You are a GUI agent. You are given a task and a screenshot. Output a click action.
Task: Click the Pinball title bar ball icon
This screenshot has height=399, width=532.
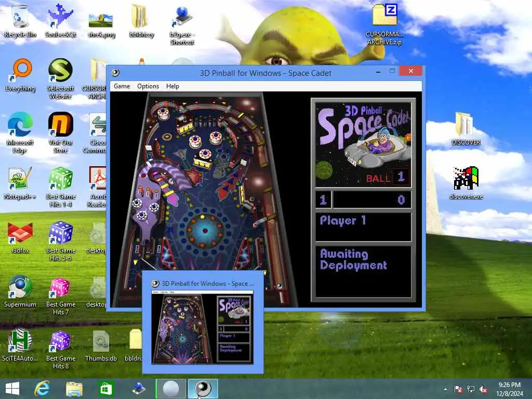tap(115, 73)
